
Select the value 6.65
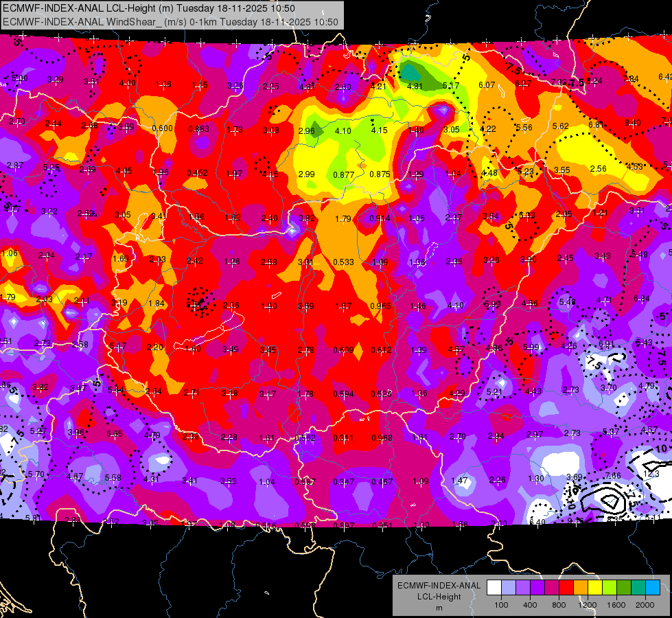pyautogui.click(x=115, y=434)
